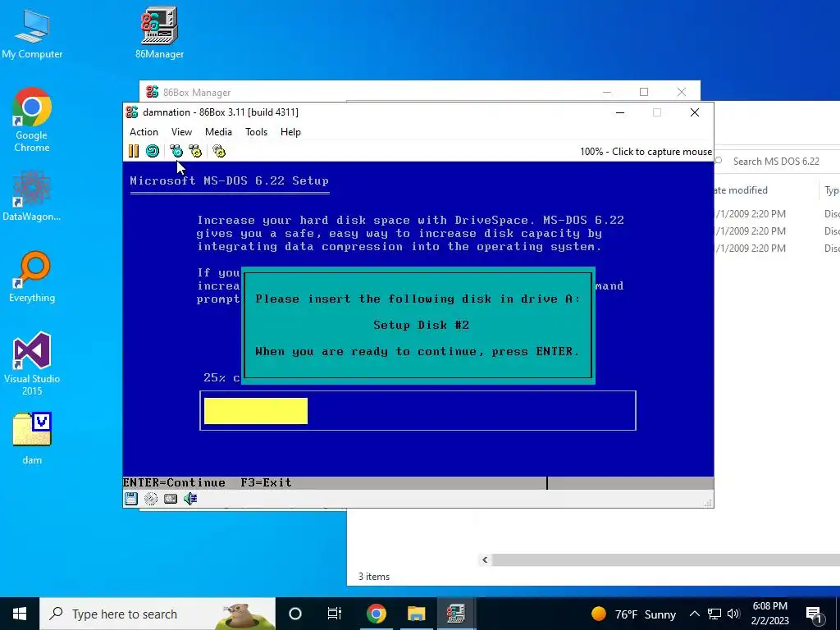Click the 86Box Manager title bar icon
840x630 pixels.
152,92
